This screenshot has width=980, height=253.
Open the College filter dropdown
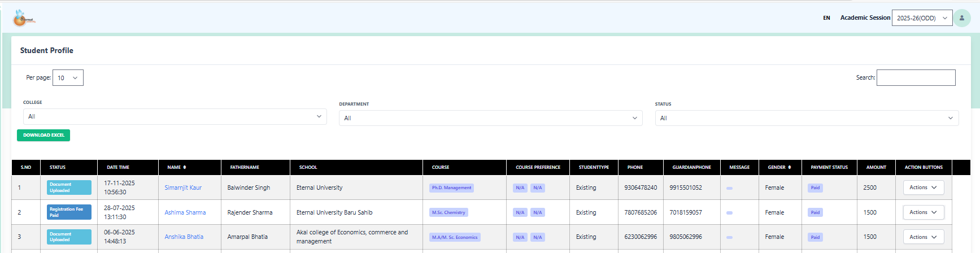175,117
